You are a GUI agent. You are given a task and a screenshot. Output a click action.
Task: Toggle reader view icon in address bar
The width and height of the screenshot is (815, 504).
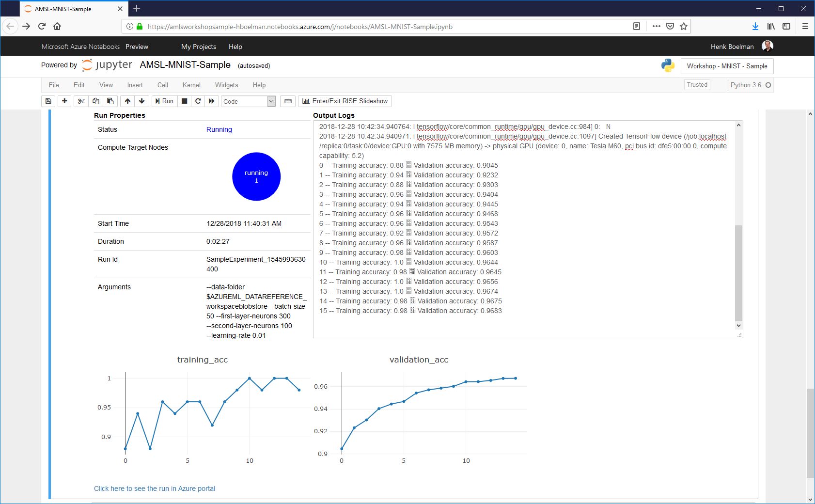coord(637,26)
